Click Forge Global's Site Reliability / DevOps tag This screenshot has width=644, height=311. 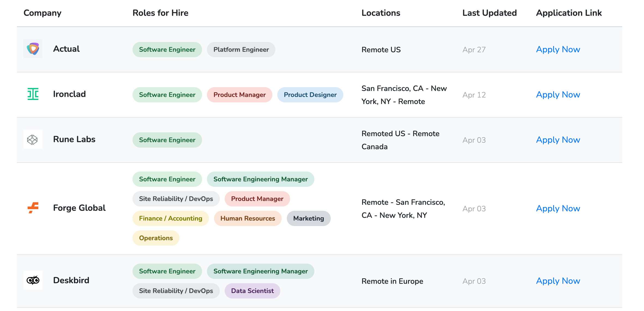point(176,199)
